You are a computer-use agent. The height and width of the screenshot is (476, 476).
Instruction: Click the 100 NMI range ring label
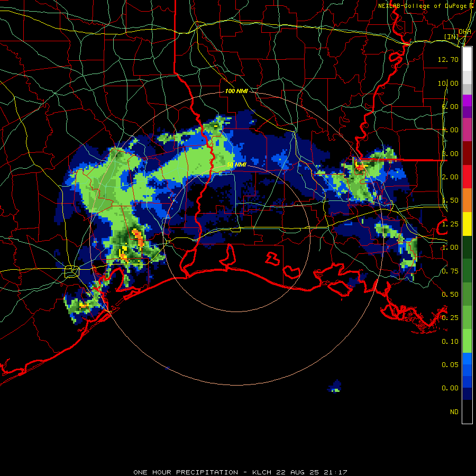click(x=236, y=91)
